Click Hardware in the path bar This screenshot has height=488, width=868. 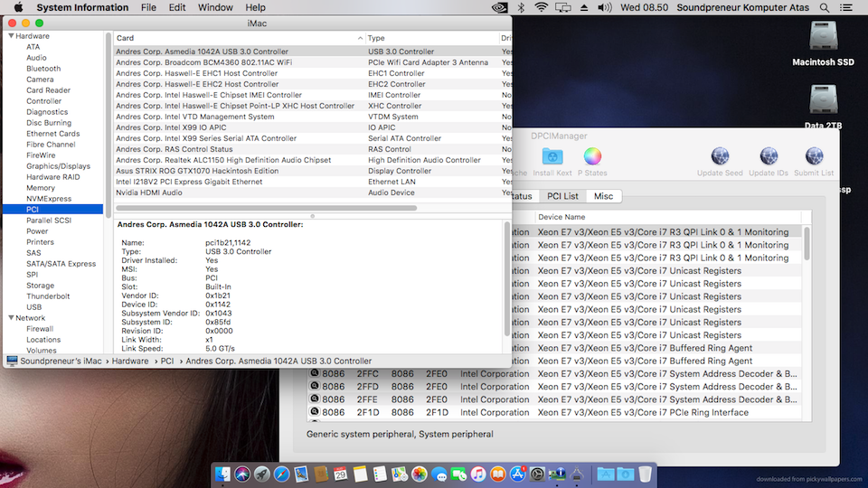130,361
